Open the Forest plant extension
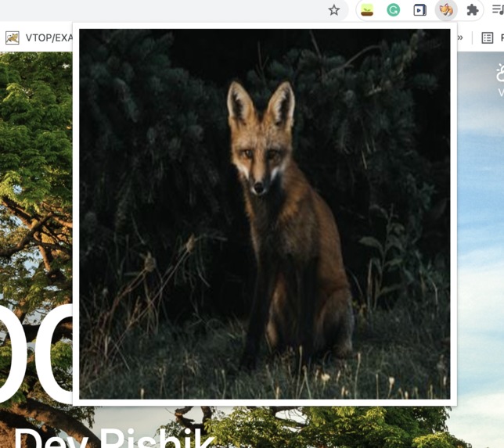The height and width of the screenshot is (448, 504). click(367, 10)
